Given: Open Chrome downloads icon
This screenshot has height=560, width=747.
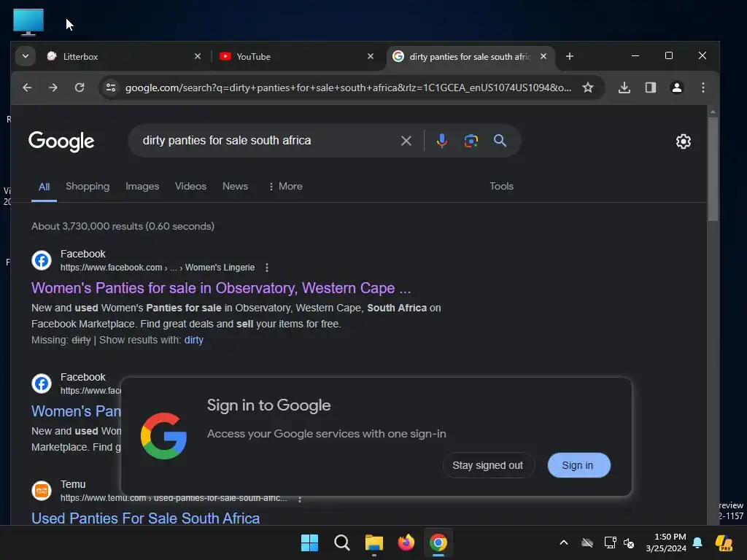Looking at the screenshot, I should point(624,87).
